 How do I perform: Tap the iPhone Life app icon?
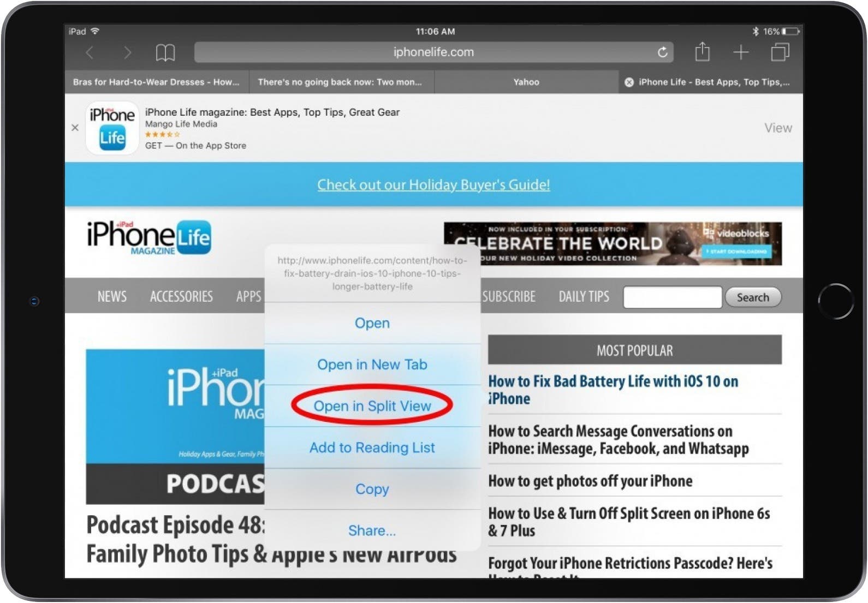112,128
